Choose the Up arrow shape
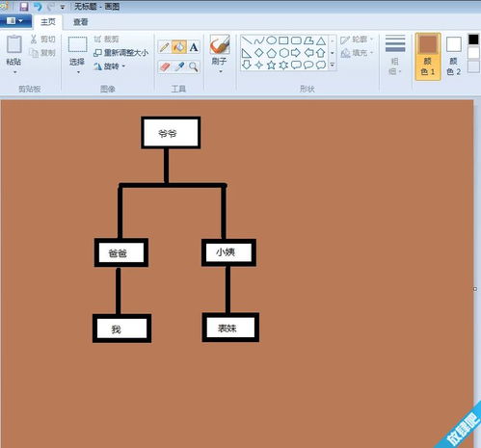 pos(321,53)
